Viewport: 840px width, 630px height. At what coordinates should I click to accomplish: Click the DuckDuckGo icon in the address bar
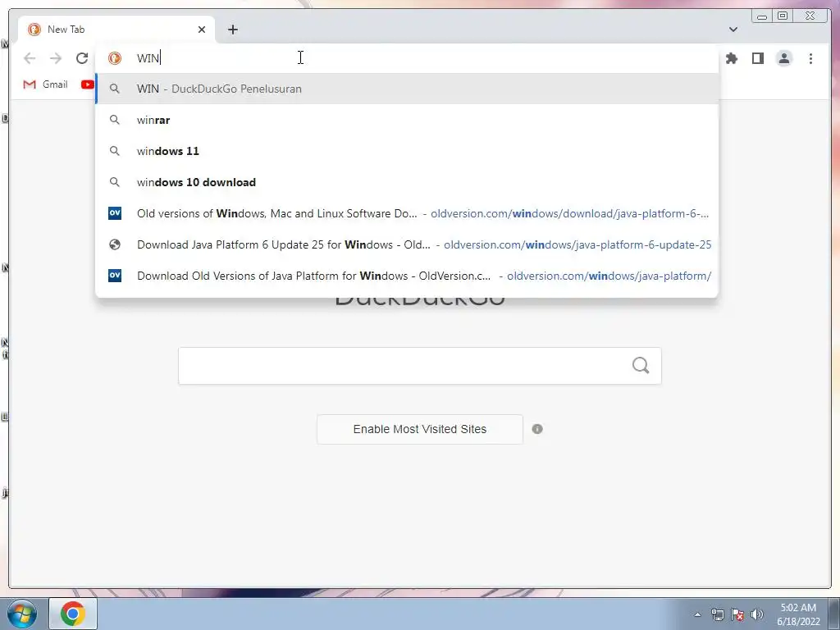(x=115, y=58)
